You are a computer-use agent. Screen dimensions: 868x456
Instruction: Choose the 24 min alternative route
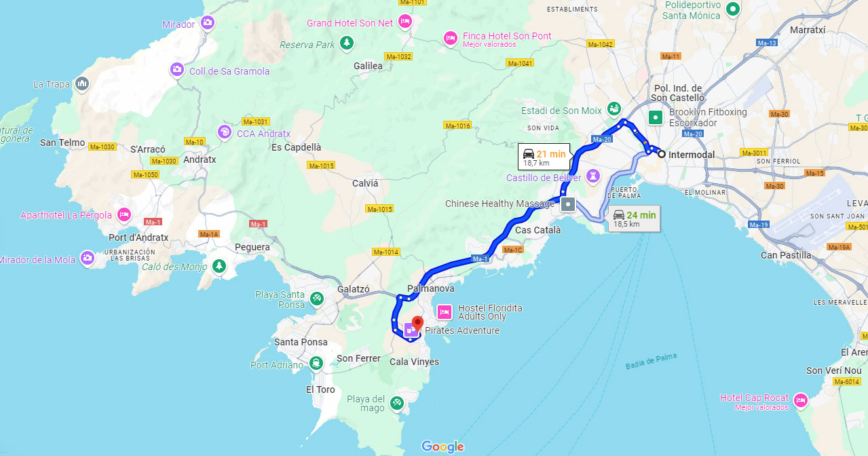point(634,218)
